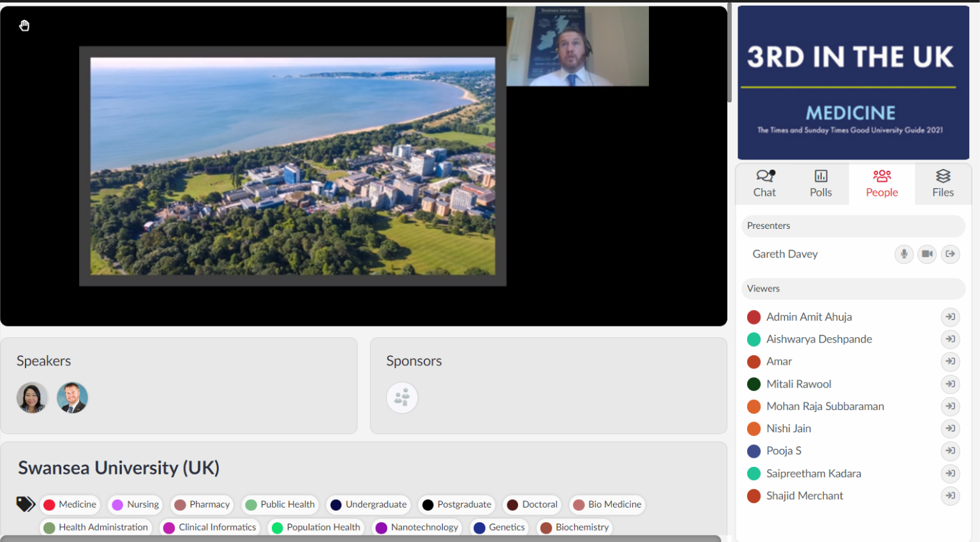Click presenter name Gareth Davey

(785, 254)
